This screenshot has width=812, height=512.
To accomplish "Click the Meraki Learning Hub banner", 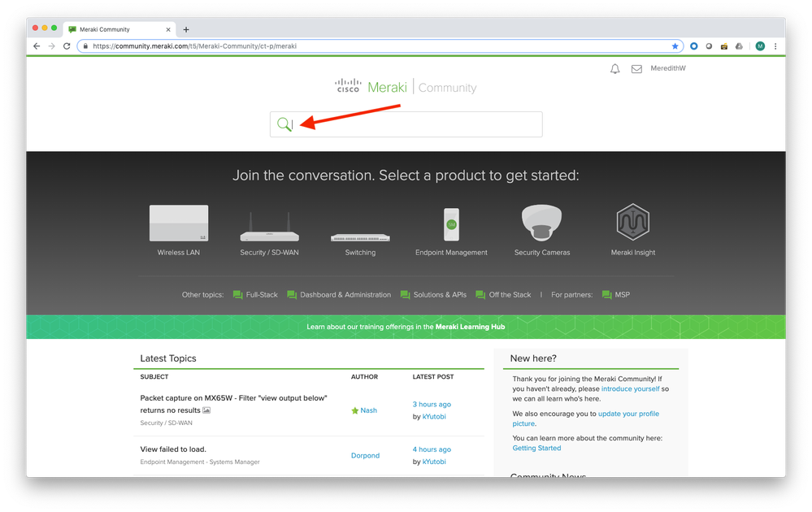I will coord(406,327).
